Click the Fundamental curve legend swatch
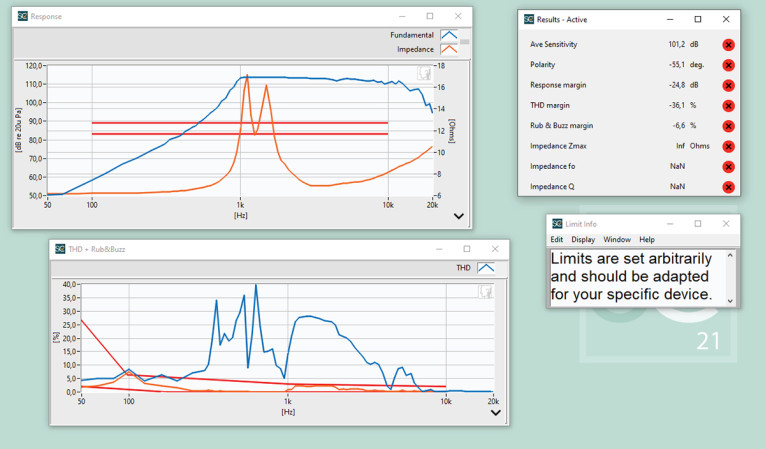This screenshot has height=449, width=765. (449, 35)
